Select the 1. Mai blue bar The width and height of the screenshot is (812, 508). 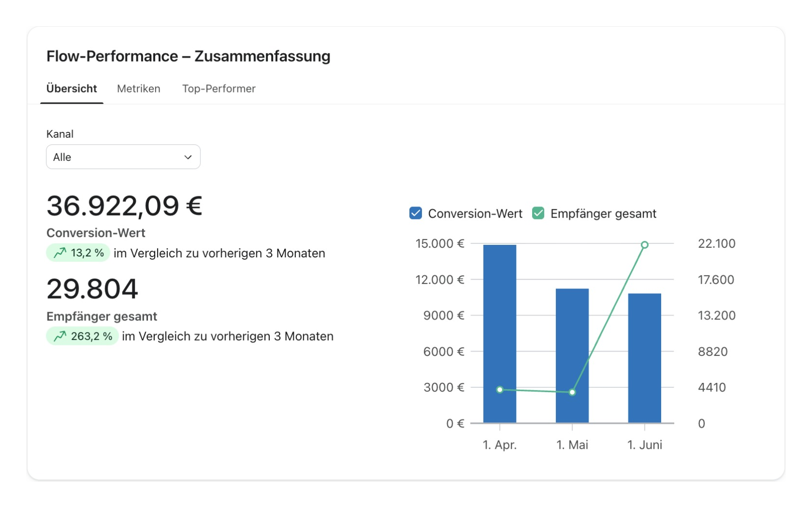coord(572,356)
